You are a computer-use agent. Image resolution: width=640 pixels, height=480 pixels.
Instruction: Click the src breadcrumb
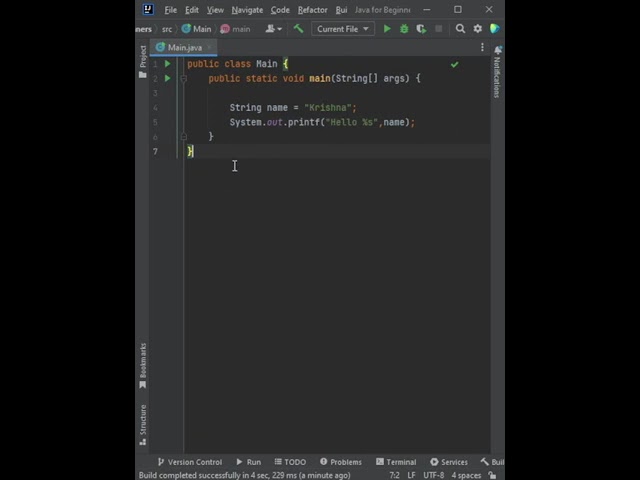pyautogui.click(x=167, y=29)
